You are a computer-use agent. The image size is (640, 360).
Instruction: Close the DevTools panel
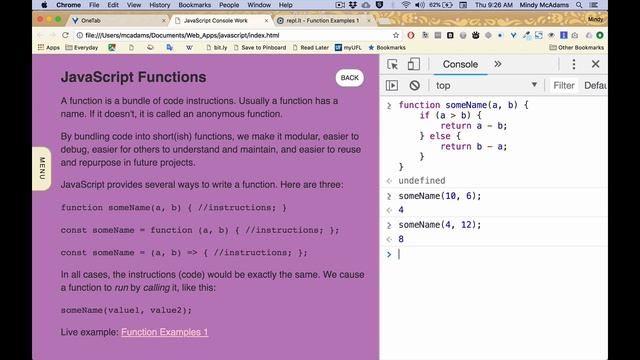pyautogui.click(x=596, y=64)
